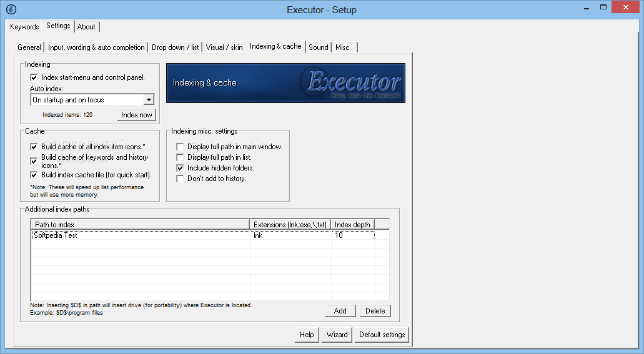
Task: Open the Auto index dropdown arrow
Action: (x=149, y=100)
